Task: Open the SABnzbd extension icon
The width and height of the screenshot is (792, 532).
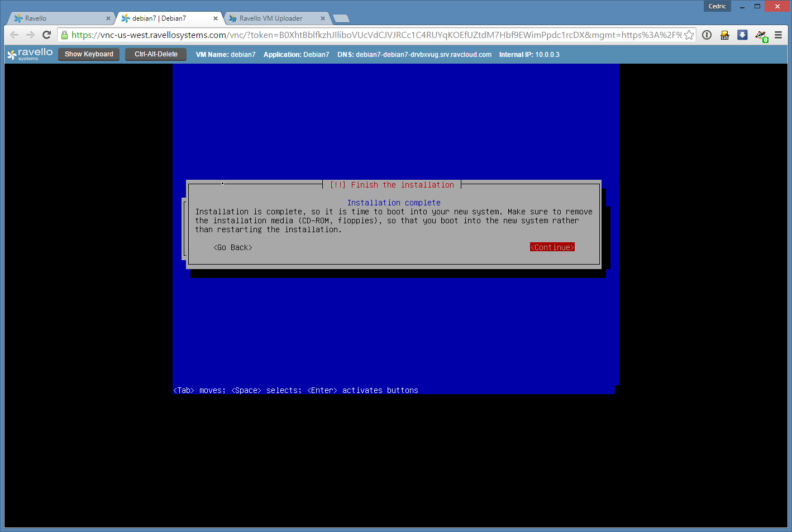Action: point(724,35)
